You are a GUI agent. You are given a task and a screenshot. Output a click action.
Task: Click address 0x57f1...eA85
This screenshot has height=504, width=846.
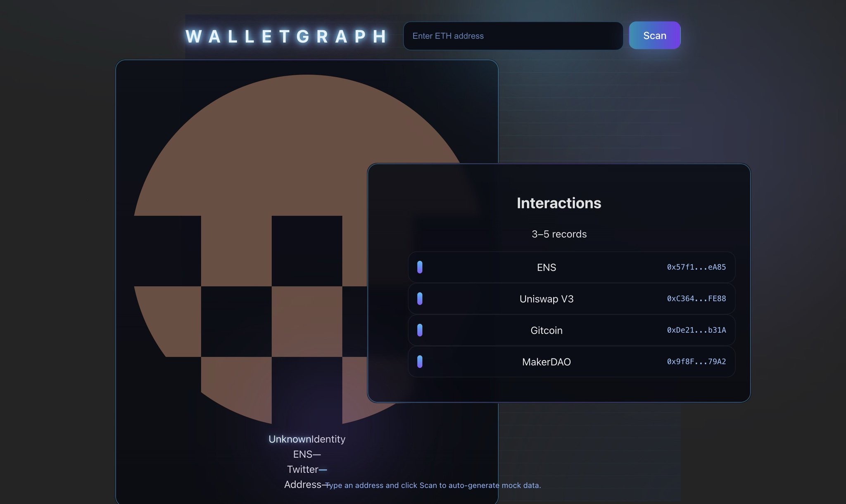(696, 267)
